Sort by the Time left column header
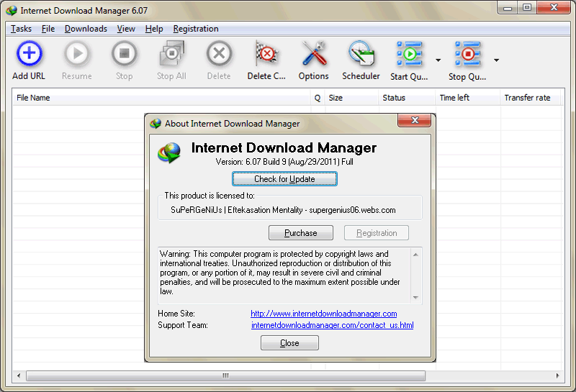 (x=468, y=98)
